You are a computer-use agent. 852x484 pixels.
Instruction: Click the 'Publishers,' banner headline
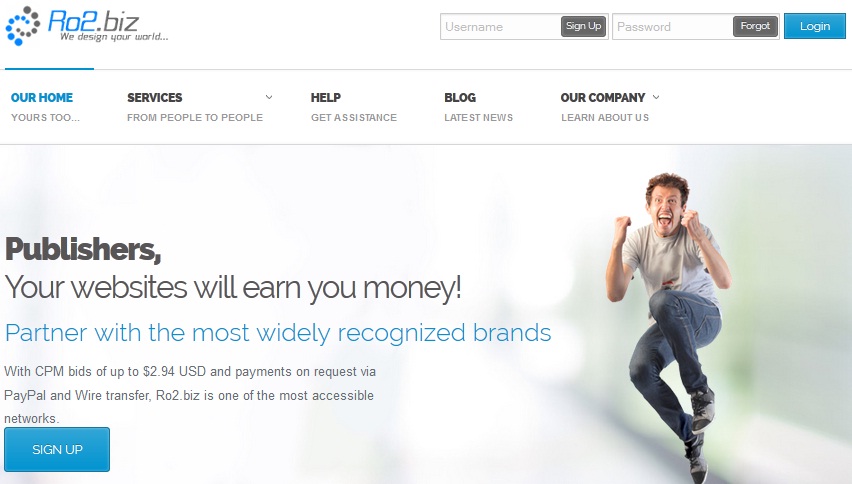pos(83,250)
